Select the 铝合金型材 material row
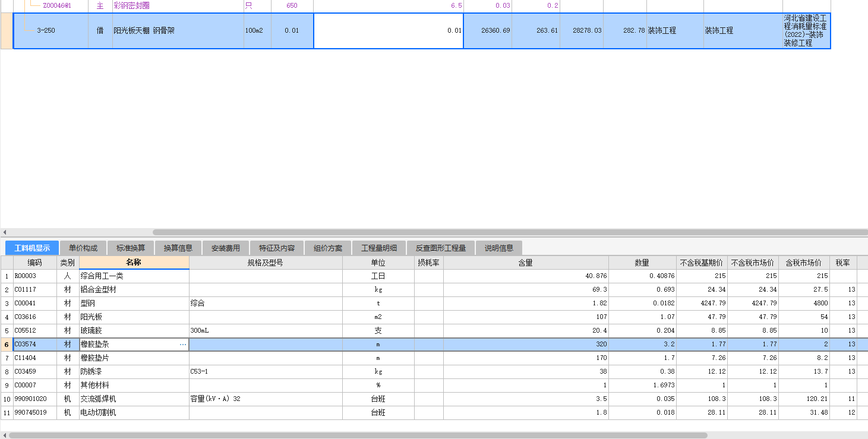868x439 pixels. 434,290
